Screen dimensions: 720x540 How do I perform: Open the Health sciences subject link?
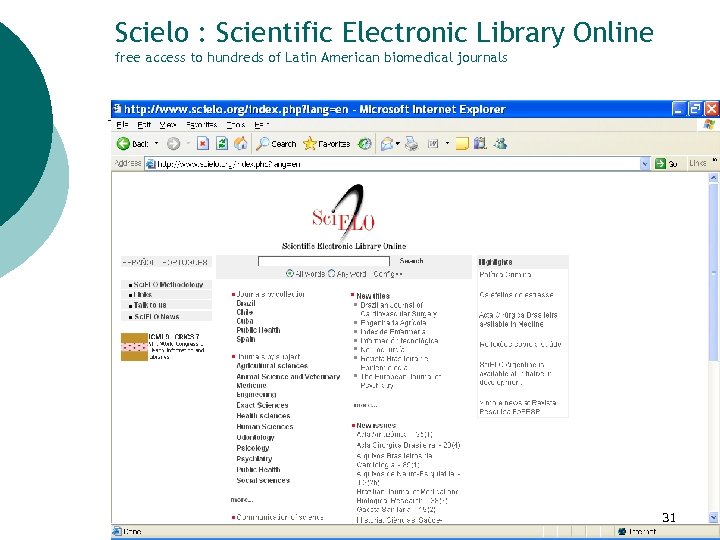(263, 416)
